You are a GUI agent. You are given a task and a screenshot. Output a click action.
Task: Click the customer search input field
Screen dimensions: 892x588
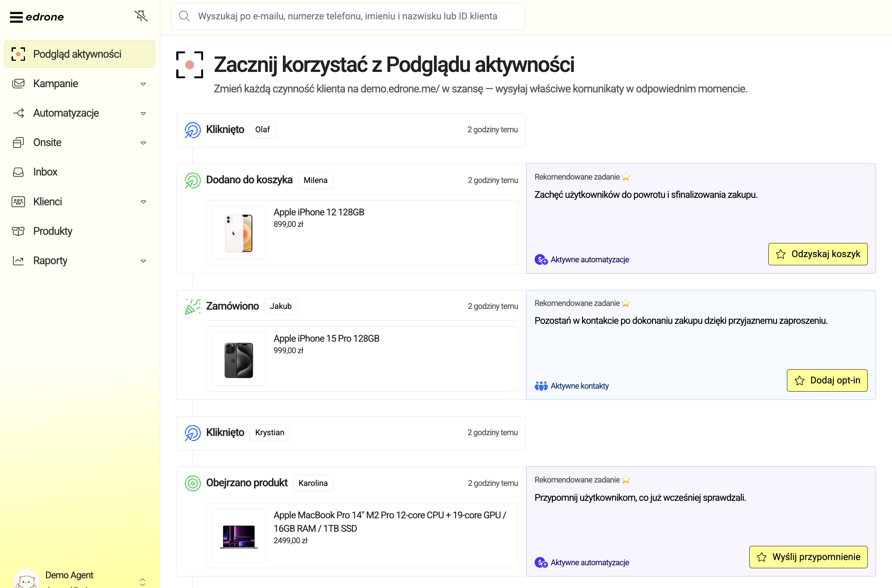[x=348, y=16]
